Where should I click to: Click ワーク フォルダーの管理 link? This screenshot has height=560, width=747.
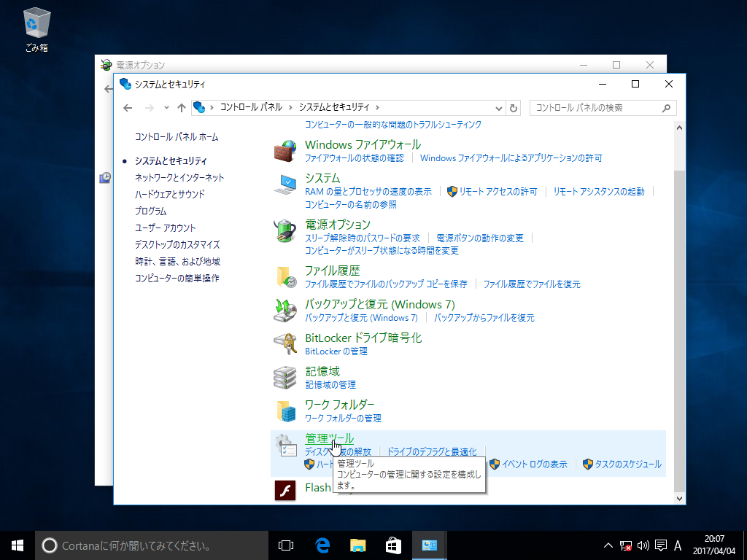click(343, 418)
